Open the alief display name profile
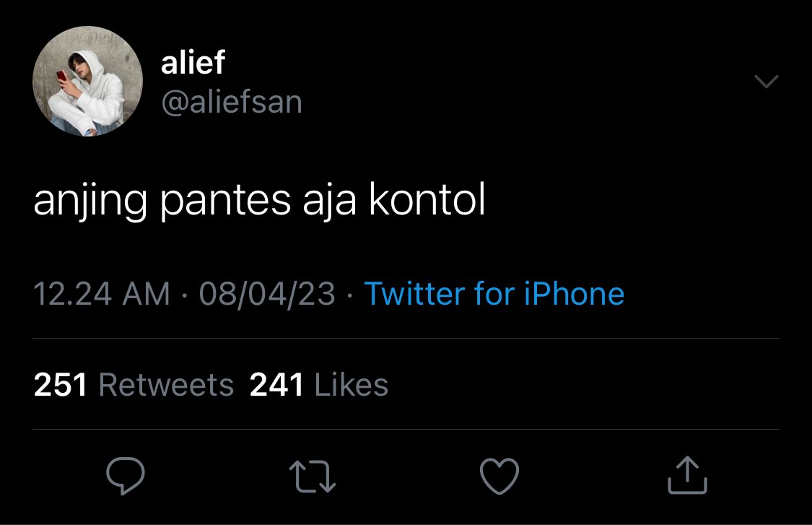This screenshot has height=525, width=812. click(x=193, y=62)
